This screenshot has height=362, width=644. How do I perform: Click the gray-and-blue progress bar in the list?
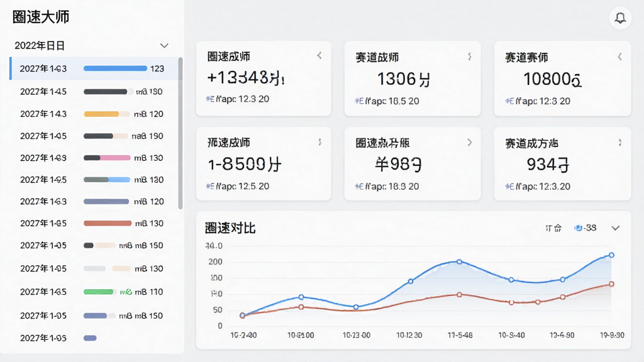(x=107, y=180)
